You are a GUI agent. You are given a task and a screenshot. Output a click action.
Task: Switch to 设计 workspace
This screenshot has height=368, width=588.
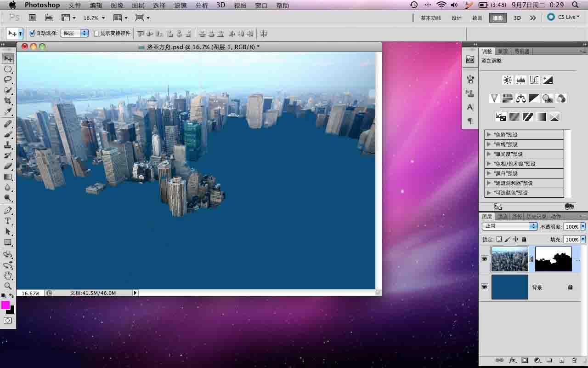tap(457, 18)
